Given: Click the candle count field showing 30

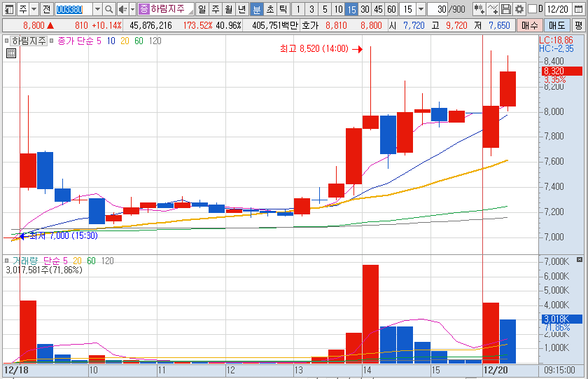Looking at the screenshot, I should coord(438,9).
